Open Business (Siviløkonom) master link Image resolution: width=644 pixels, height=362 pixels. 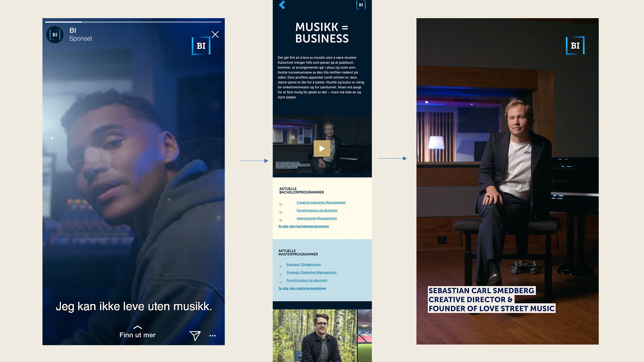304,264
